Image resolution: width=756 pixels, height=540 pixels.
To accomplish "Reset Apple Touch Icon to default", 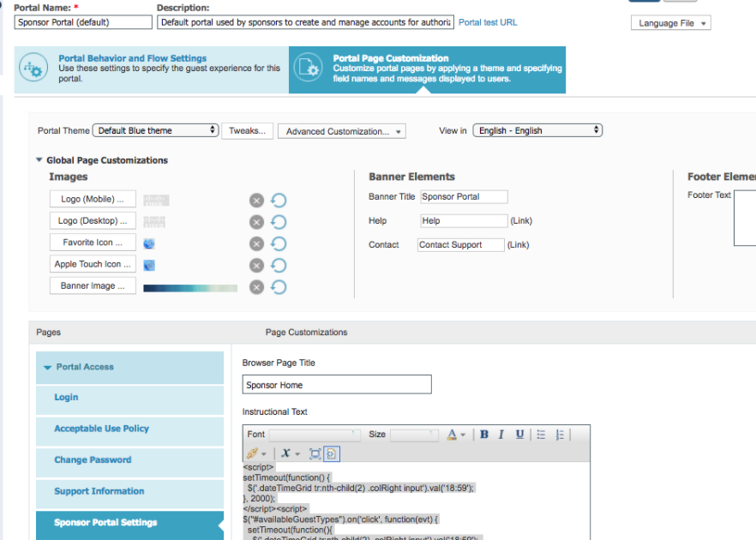I will (x=279, y=265).
